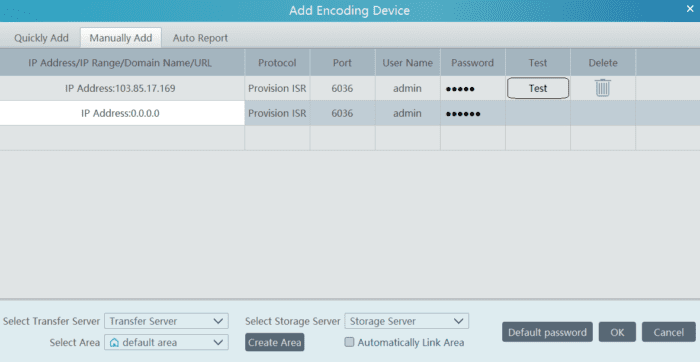Confirm with the OK button
The width and height of the screenshot is (700, 362).
point(617,332)
